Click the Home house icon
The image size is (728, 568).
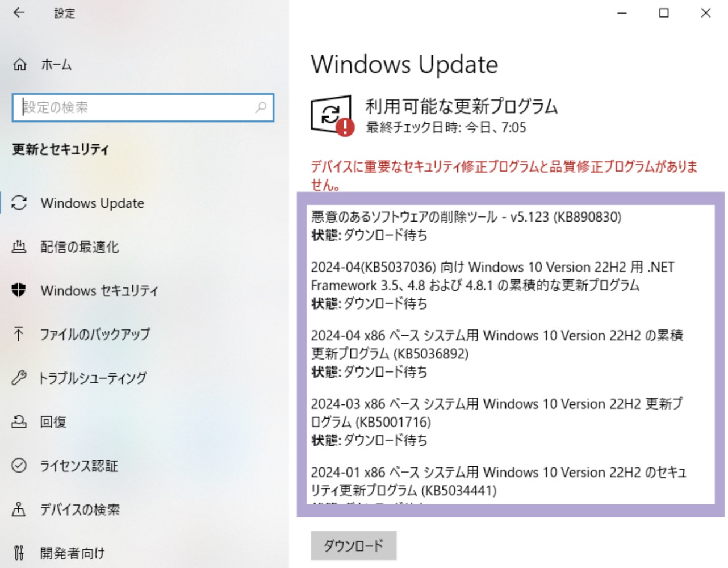(20, 65)
